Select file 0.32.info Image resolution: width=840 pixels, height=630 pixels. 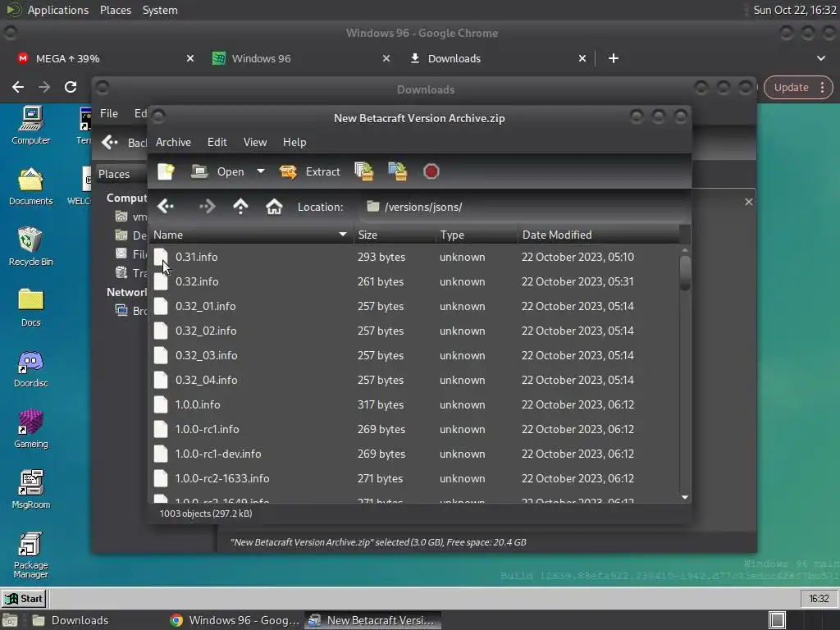coord(414,282)
